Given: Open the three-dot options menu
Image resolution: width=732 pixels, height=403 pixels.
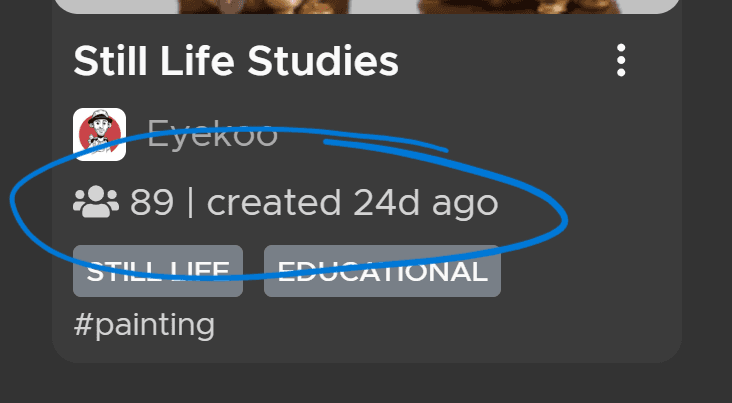Looking at the screenshot, I should [x=622, y=61].
